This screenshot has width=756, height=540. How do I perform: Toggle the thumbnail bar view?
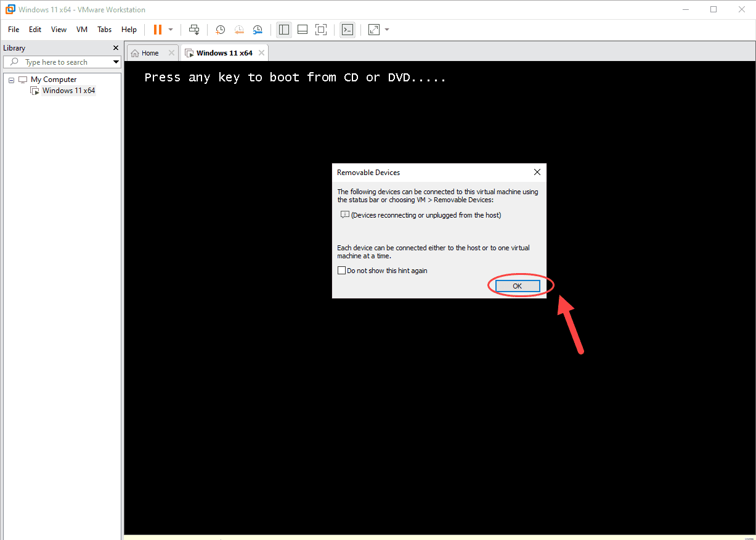(x=303, y=30)
